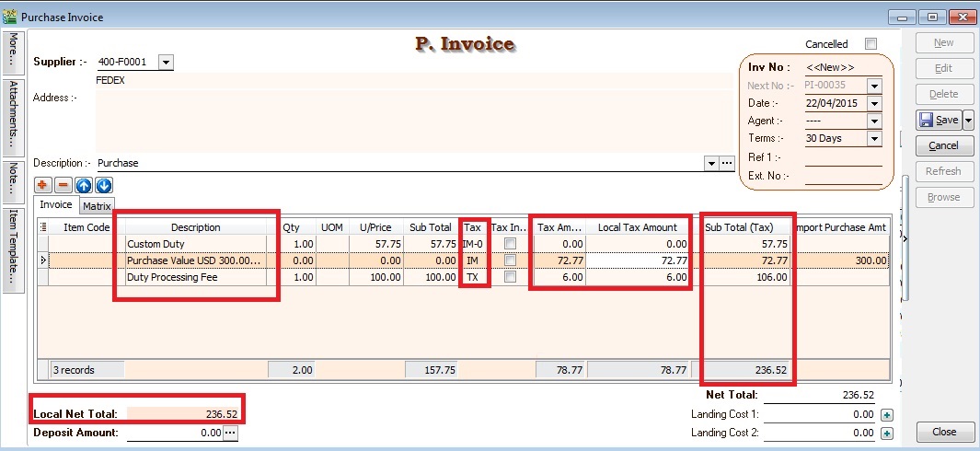The image size is (980, 451).
Task: Open Description ellipsis button
Action: point(726,163)
